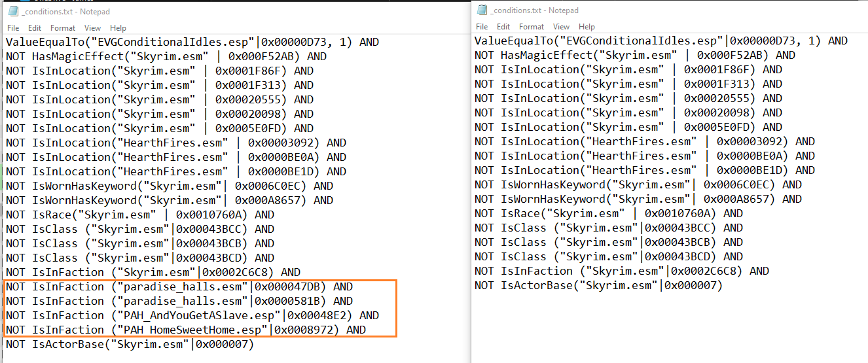Click right window title _conditions.txt - Notepad
This screenshot has height=363, width=868.
[x=535, y=10]
